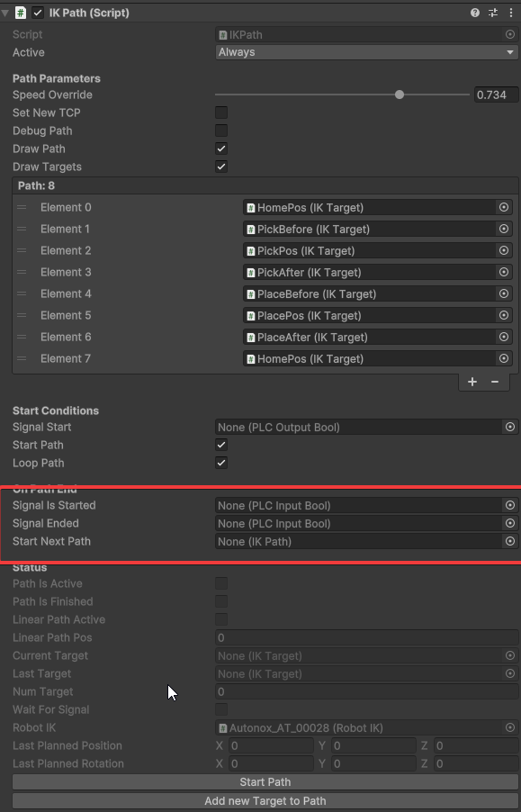Click the drag handle of Element 2
The height and width of the screenshot is (812, 521).
pos(22,250)
